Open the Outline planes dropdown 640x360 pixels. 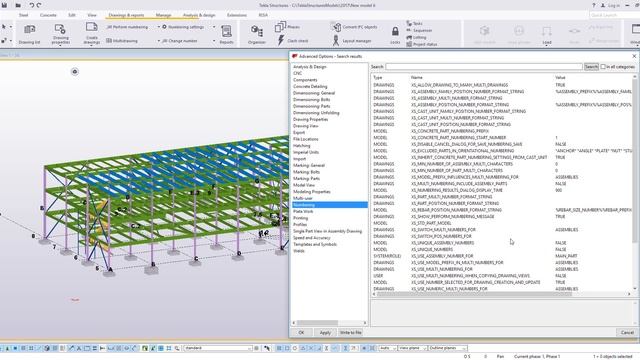click(x=447, y=348)
